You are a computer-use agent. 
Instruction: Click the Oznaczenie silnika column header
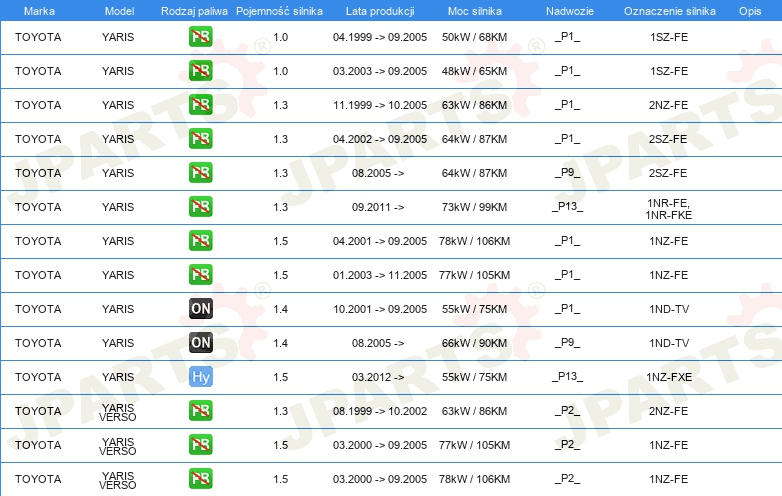[x=670, y=11]
